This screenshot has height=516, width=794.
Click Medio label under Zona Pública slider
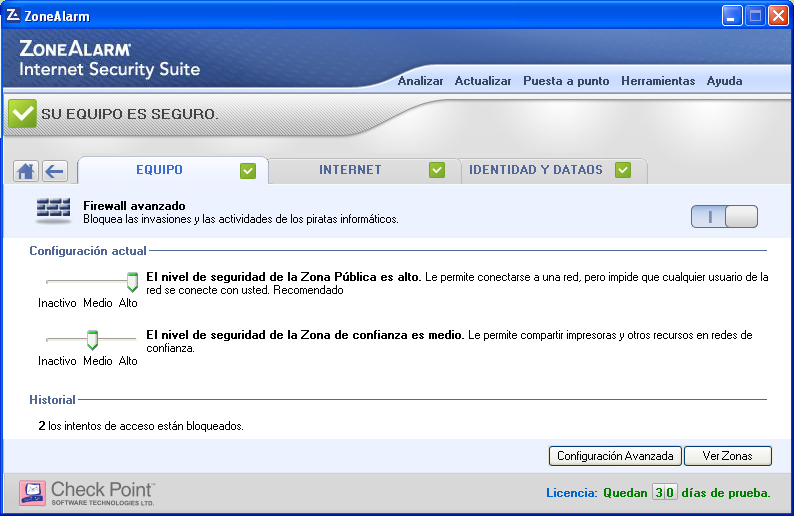[x=98, y=303]
